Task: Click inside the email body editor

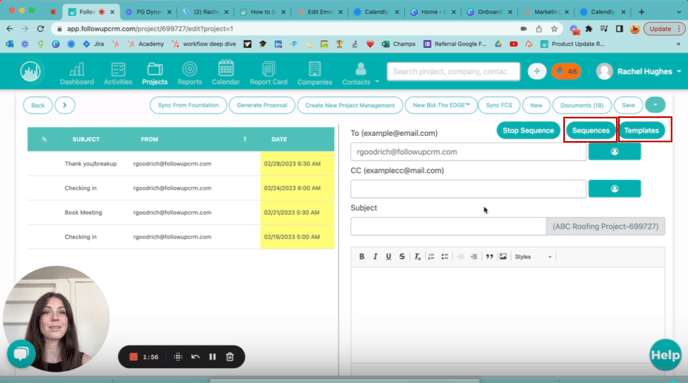Action: click(x=508, y=314)
